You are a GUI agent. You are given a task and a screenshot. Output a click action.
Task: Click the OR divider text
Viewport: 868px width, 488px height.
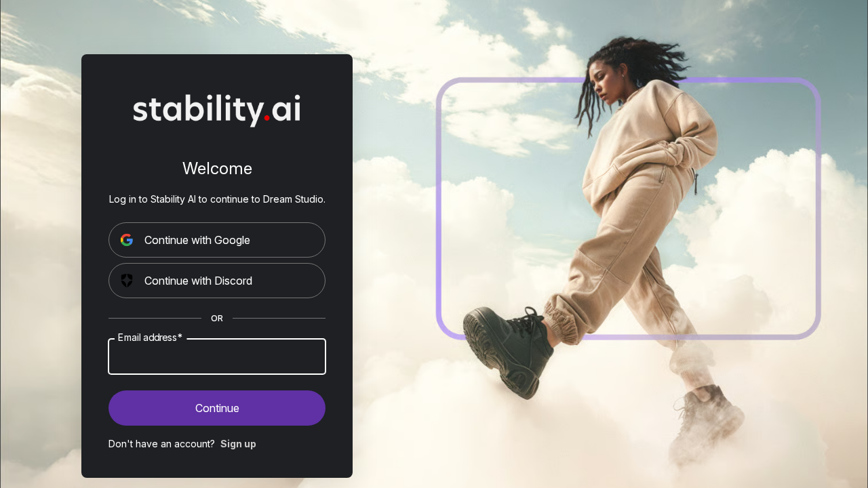(217, 319)
